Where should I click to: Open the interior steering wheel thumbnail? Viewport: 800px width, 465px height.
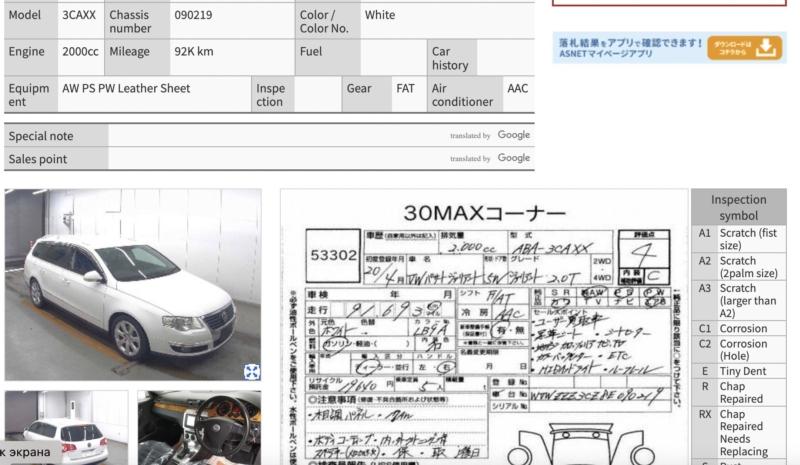click(199, 427)
